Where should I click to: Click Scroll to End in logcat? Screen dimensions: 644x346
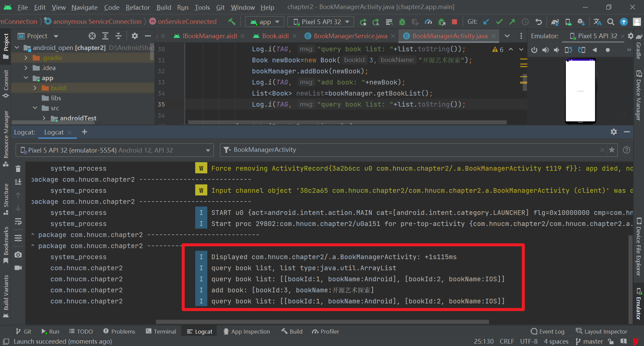click(x=18, y=182)
